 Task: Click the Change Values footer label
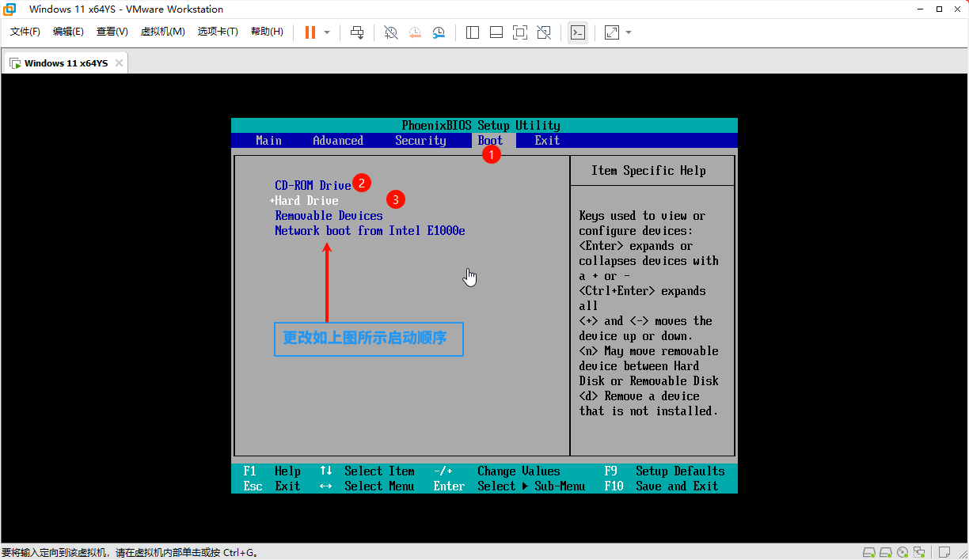pos(519,471)
